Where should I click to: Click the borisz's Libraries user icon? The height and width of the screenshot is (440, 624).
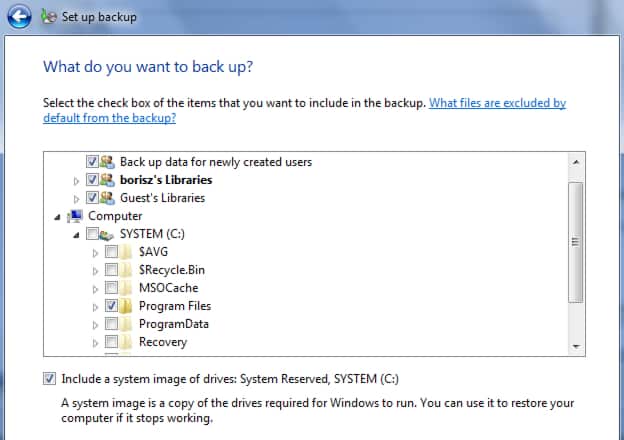108,180
